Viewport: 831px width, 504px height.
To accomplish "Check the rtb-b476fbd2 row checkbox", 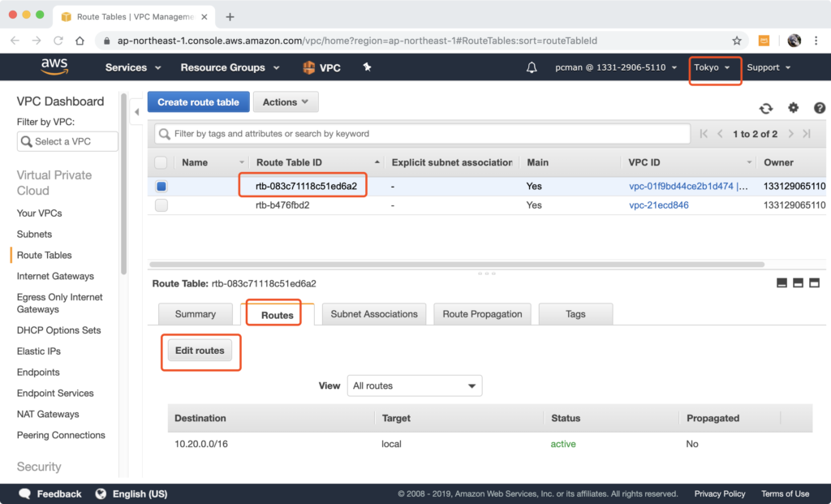I will pyautogui.click(x=161, y=205).
